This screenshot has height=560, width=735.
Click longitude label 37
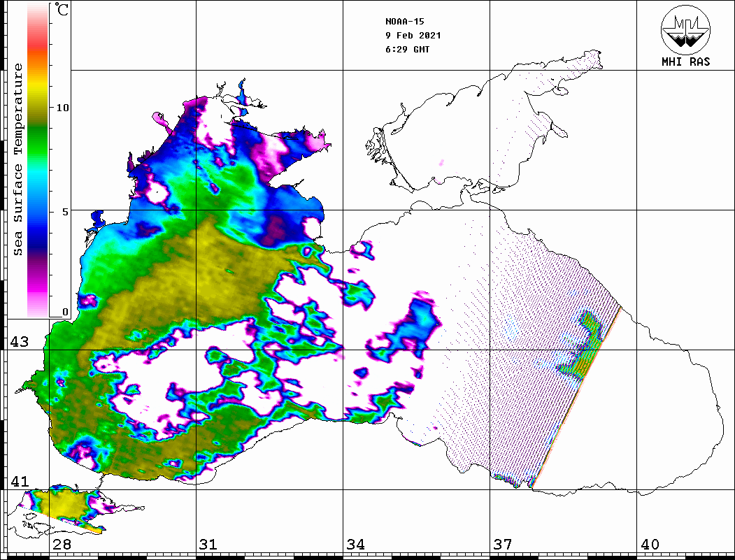(503, 545)
